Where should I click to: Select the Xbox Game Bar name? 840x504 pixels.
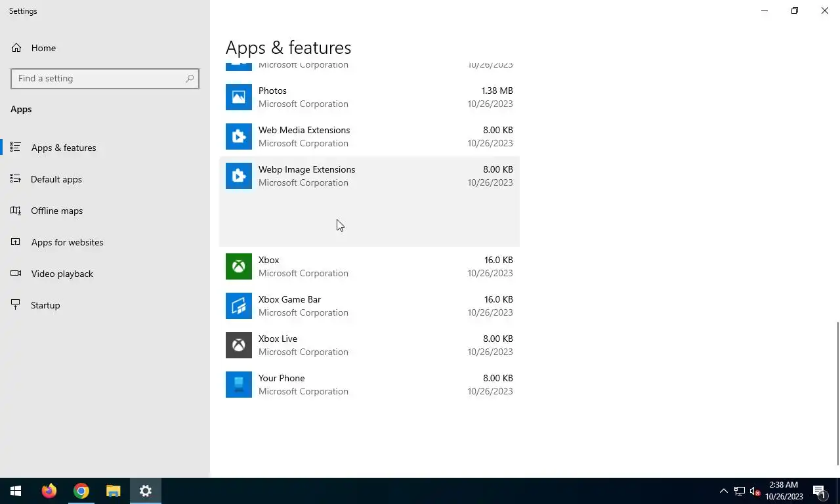(x=289, y=299)
